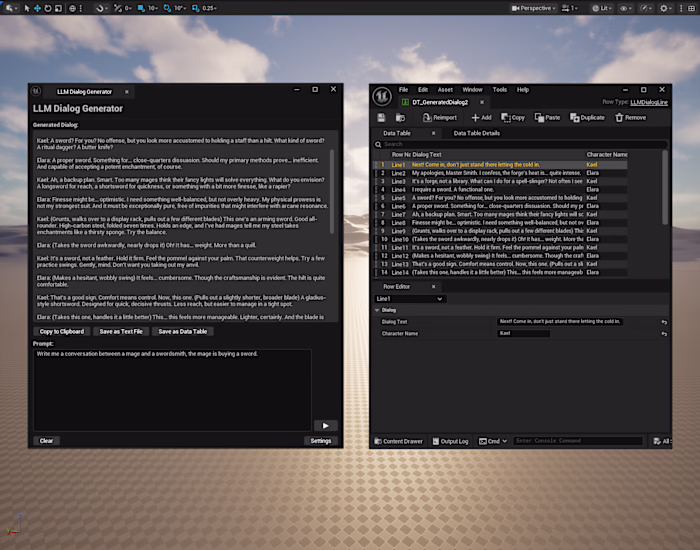Select row Line7 in the data table
The image size is (700, 550).
[500, 214]
